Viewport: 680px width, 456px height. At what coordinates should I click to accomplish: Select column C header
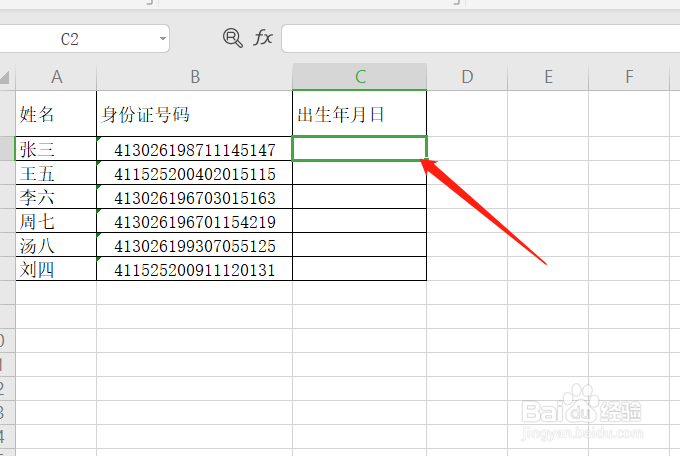point(360,77)
